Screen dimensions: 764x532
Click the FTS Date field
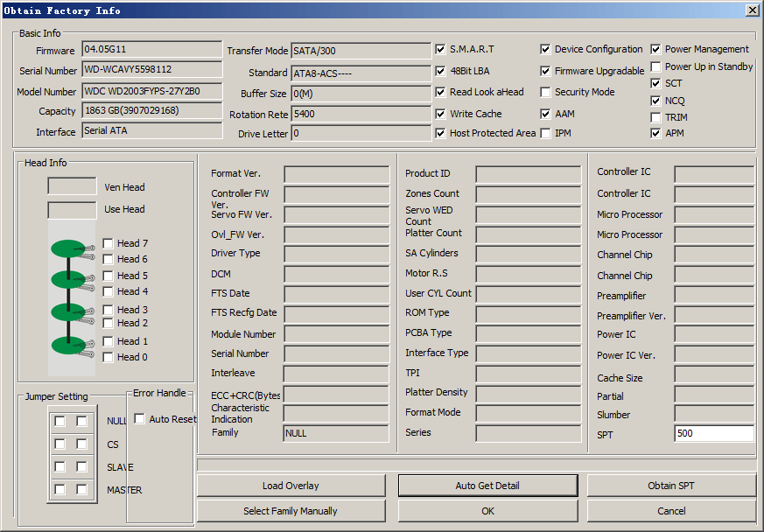pos(337,294)
